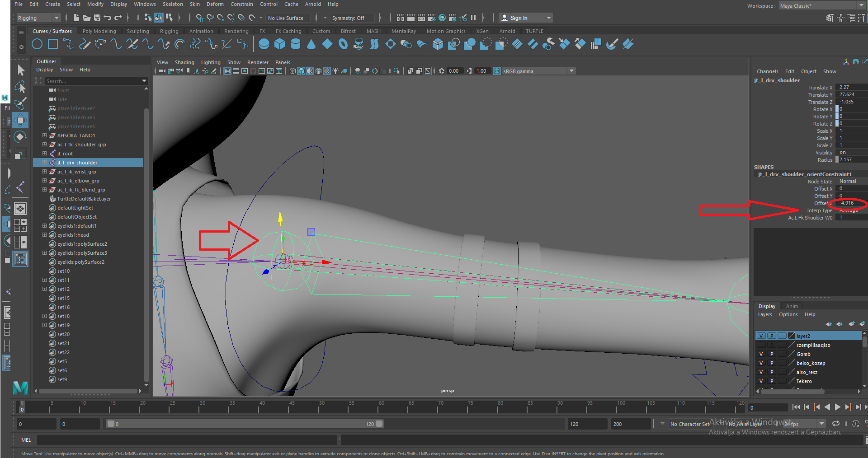Screen dimensions: 868x458
Task: Click the Save scene icon
Action: (x=97, y=18)
